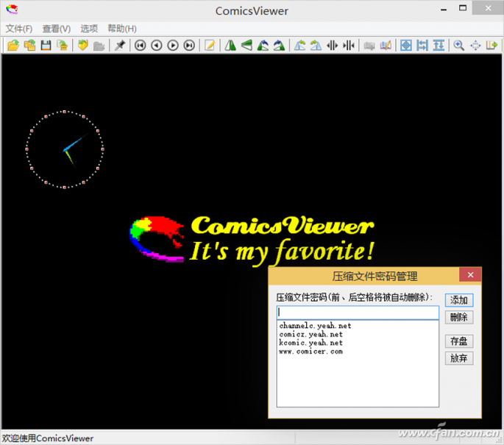Click the open file folder icon
Viewport: 504px width, 445px height.
click(13, 46)
